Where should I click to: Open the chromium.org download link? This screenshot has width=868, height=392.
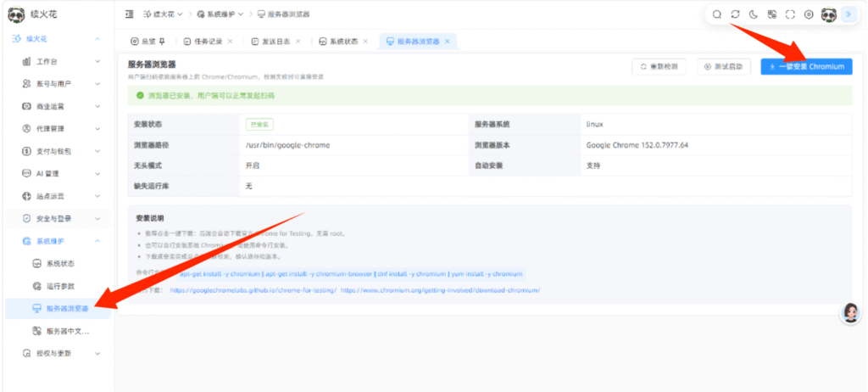440,290
